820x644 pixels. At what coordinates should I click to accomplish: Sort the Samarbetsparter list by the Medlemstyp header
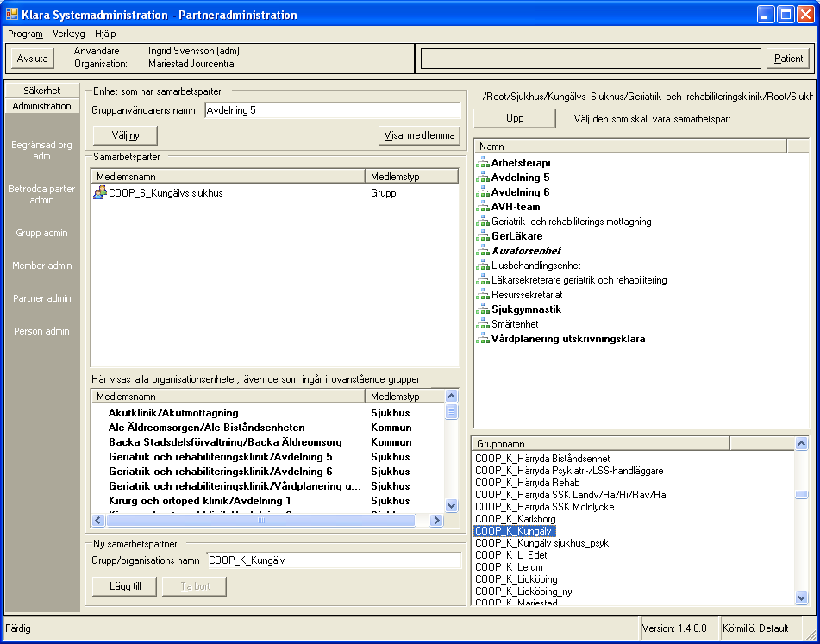pyautogui.click(x=411, y=177)
